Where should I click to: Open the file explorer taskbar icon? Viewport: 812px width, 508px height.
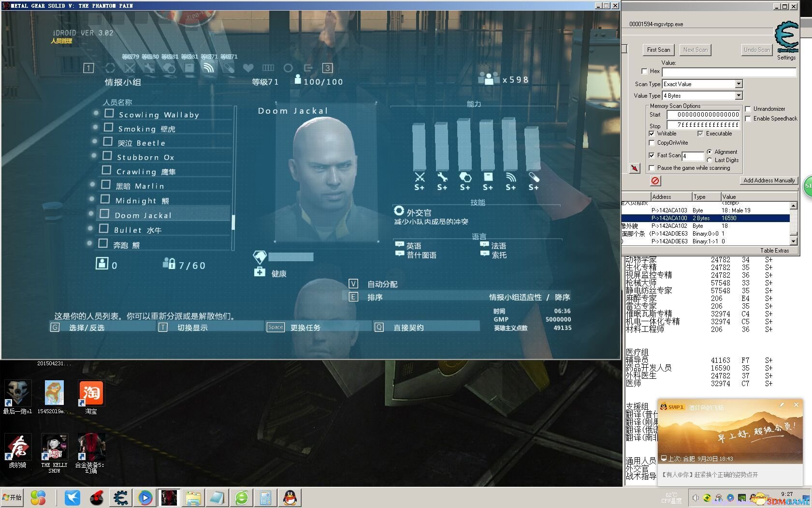click(193, 498)
